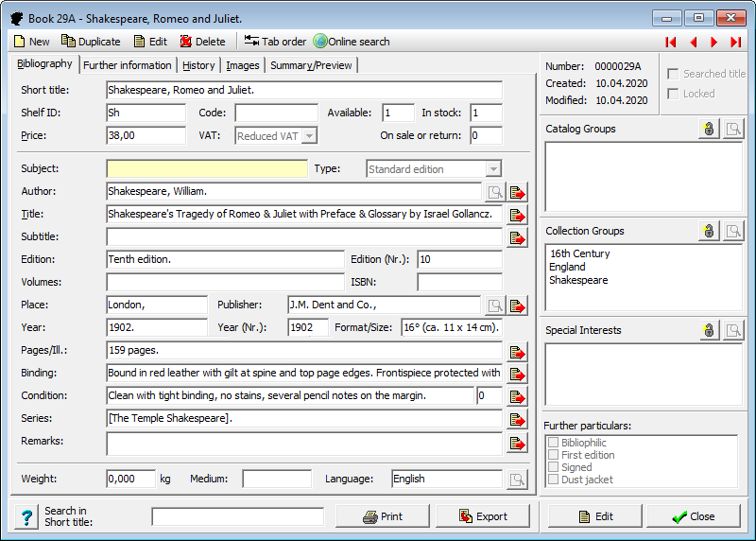This screenshot has height=541, width=756.
Task: Toggle the Locked checkbox
Action: [x=673, y=94]
